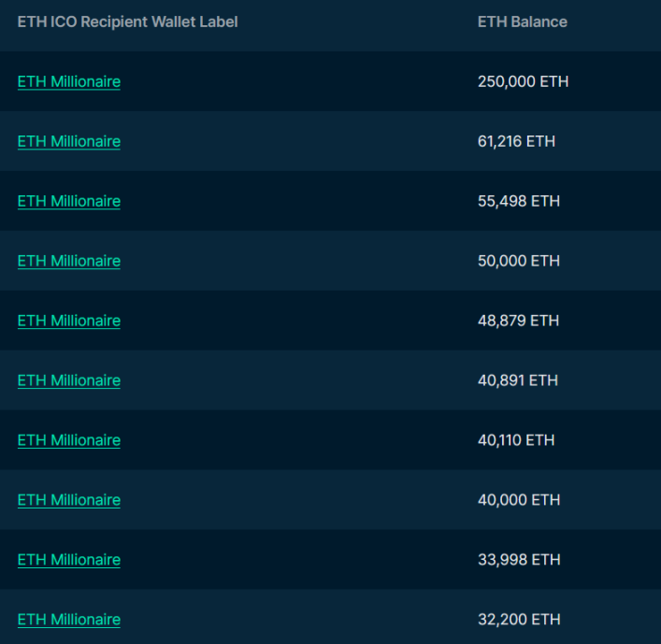
Task: Open ETH Millionaire link with 48,879 ETH
Action: pyautogui.click(x=68, y=321)
